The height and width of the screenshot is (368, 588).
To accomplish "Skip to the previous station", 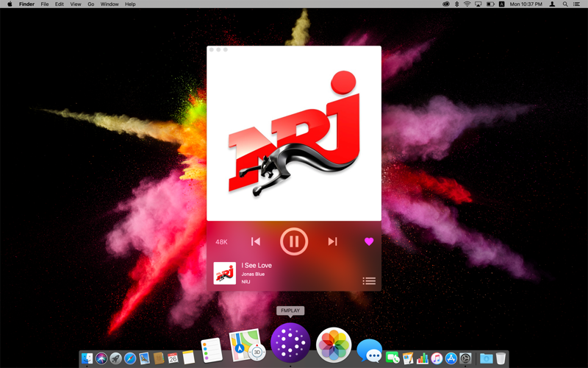I will 255,241.
